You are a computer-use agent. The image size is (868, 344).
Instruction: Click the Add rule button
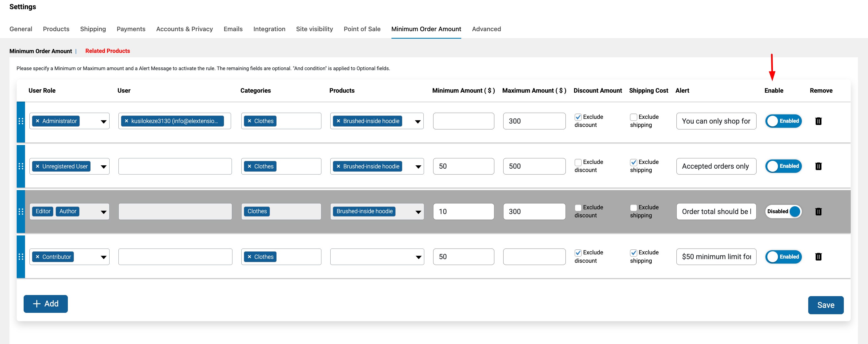pos(46,304)
